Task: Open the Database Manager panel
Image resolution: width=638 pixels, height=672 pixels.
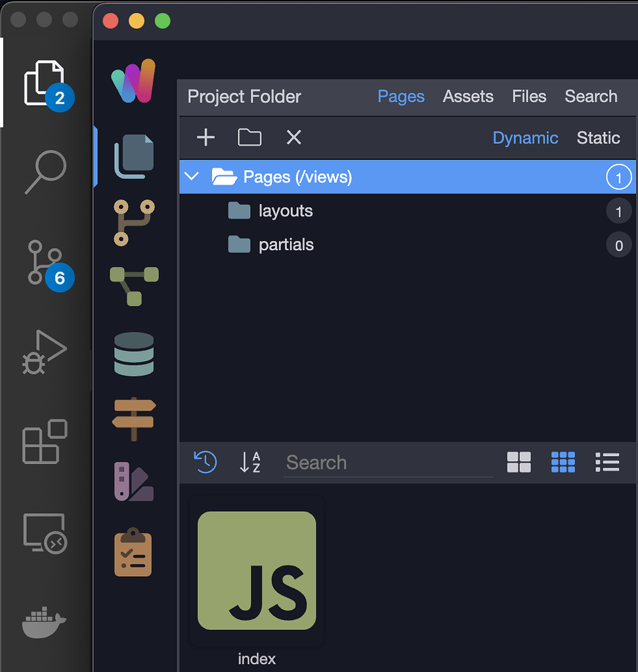Action: (133, 354)
